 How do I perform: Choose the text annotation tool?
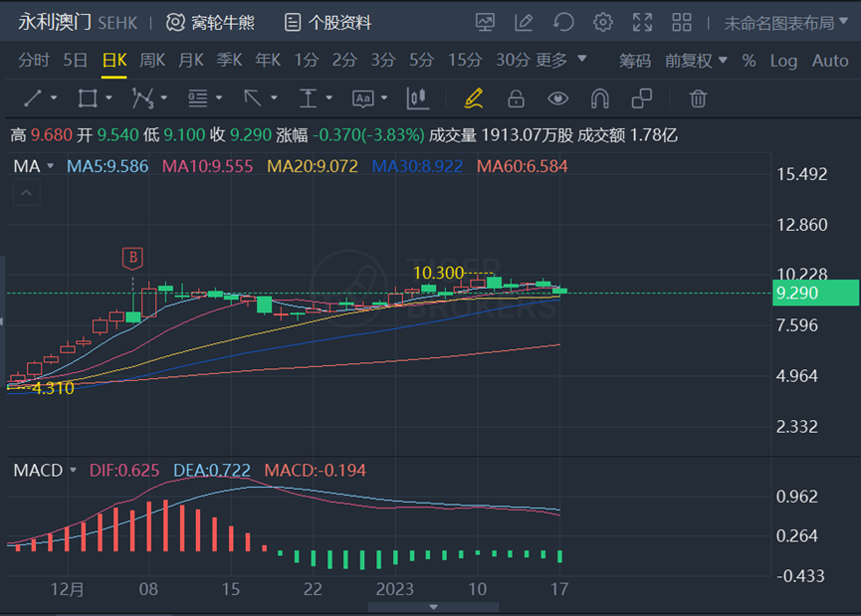(x=362, y=99)
